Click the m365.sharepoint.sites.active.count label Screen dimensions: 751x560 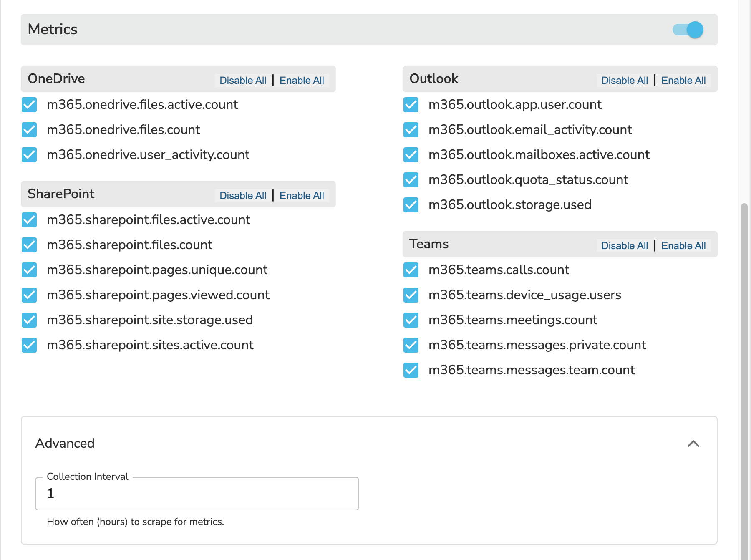[x=150, y=345]
